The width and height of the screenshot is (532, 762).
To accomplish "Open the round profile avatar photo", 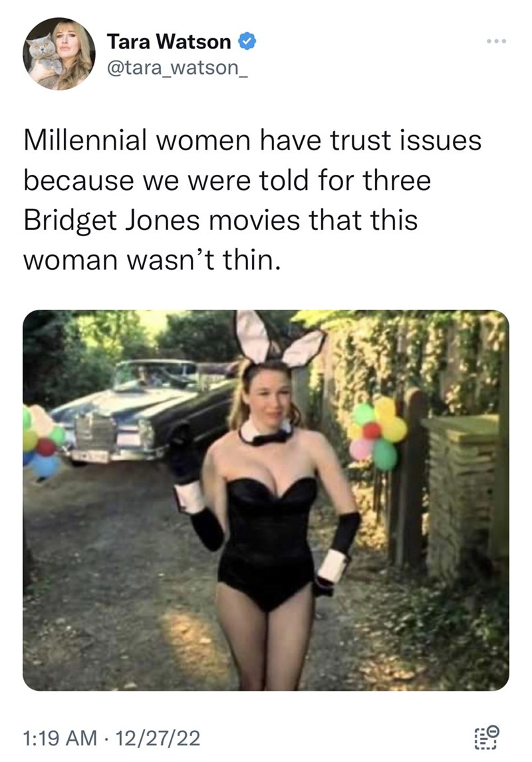I will coord(59,54).
